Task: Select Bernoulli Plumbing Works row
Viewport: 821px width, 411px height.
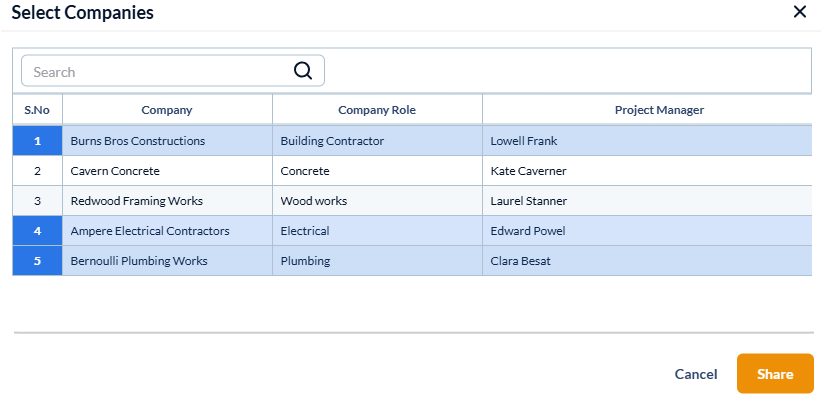Action: pyautogui.click(x=139, y=261)
